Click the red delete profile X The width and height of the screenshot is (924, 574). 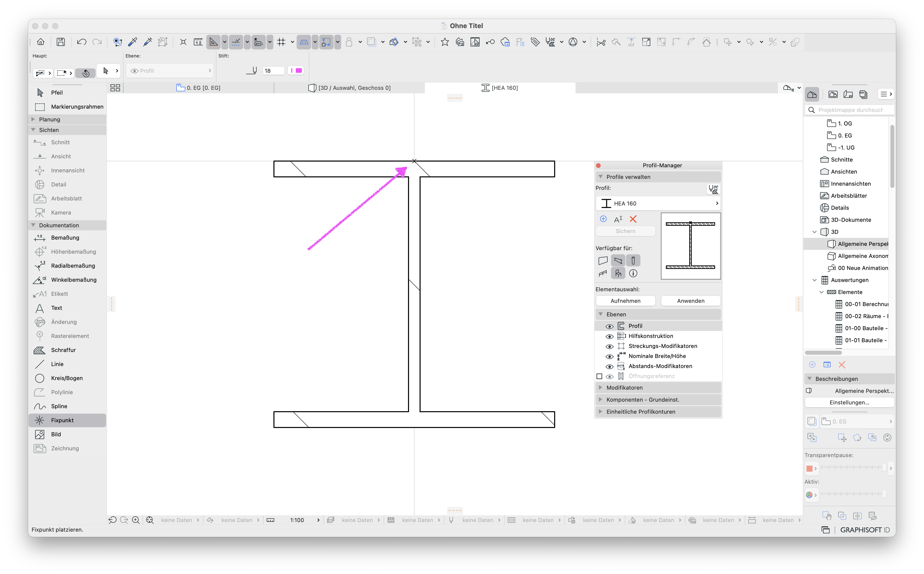pos(633,219)
